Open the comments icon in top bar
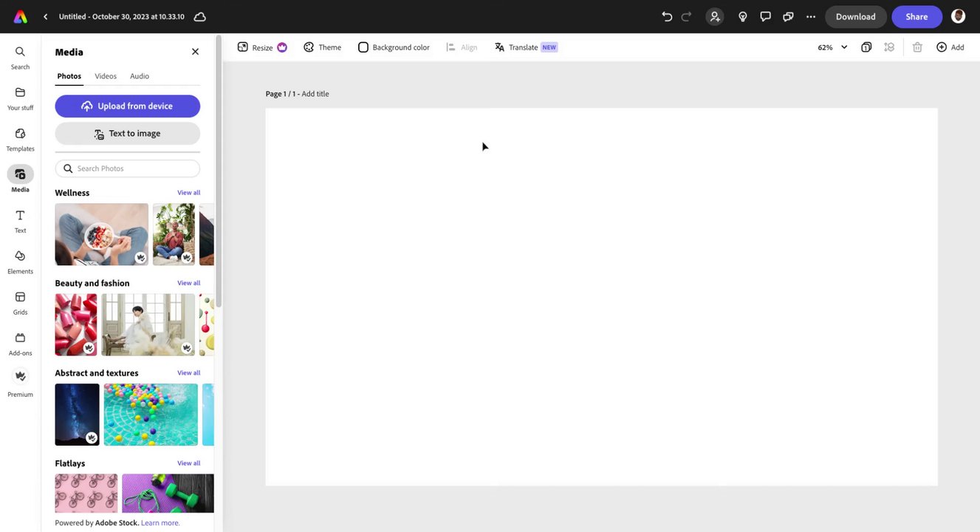This screenshot has width=980, height=532. (765, 16)
